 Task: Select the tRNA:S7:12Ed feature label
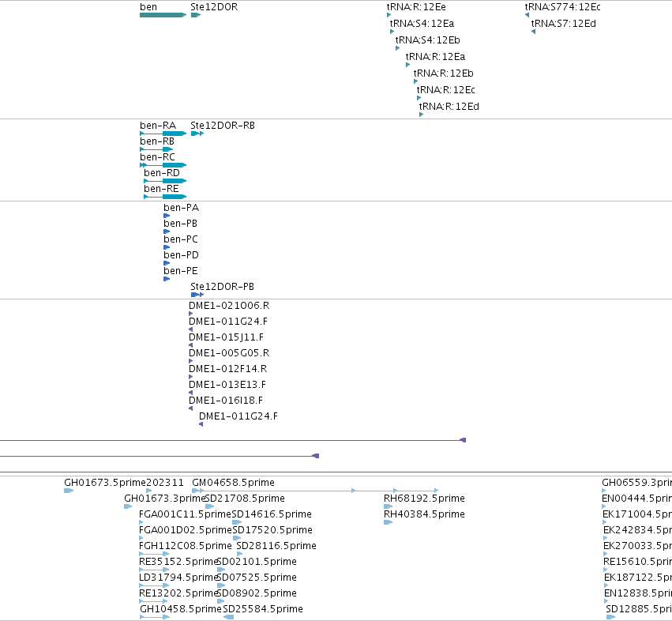[x=563, y=24]
